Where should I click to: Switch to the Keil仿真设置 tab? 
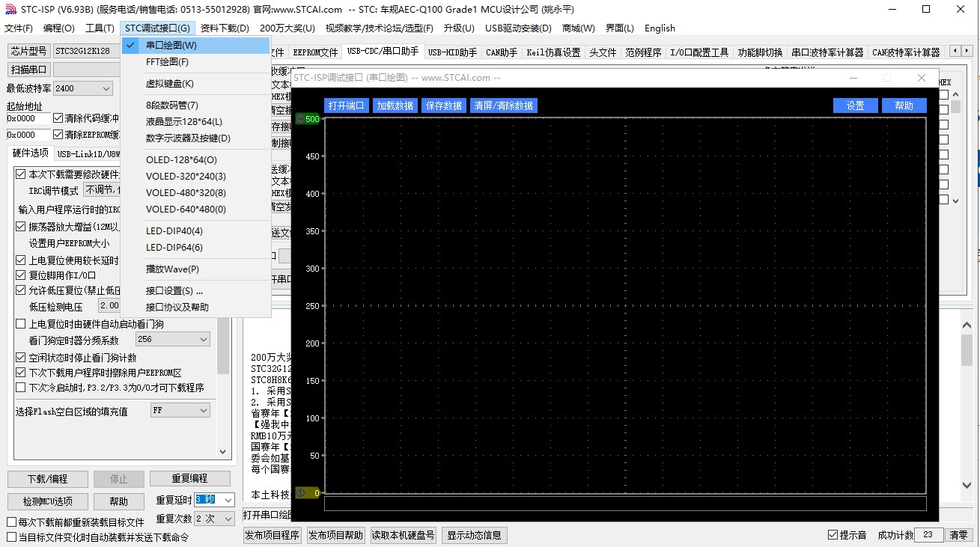click(x=553, y=52)
